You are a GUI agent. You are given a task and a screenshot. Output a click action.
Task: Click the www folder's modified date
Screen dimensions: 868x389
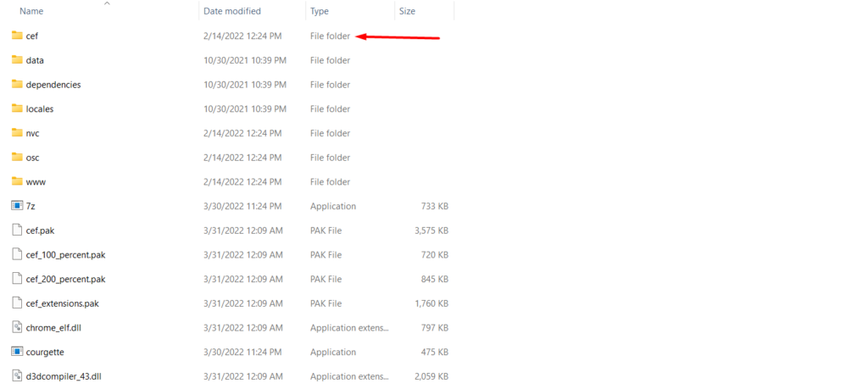point(242,182)
